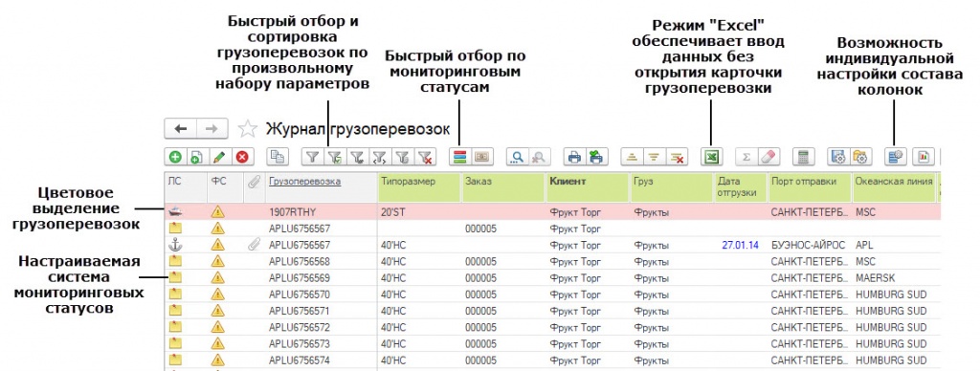Turn on Excel mode with the green icon
The width and height of the screenshot is (980, 371).
pos(710,158)
